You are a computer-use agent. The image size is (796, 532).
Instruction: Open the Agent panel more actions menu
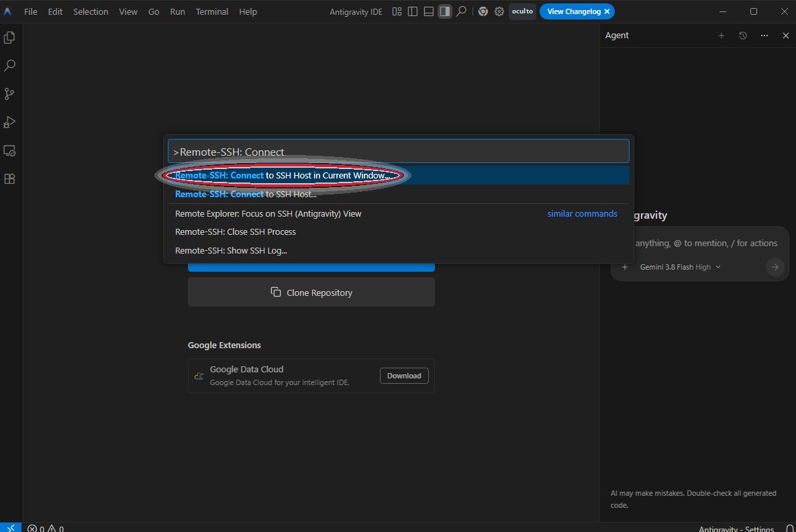pyautogui.click(x=764, y=36)
